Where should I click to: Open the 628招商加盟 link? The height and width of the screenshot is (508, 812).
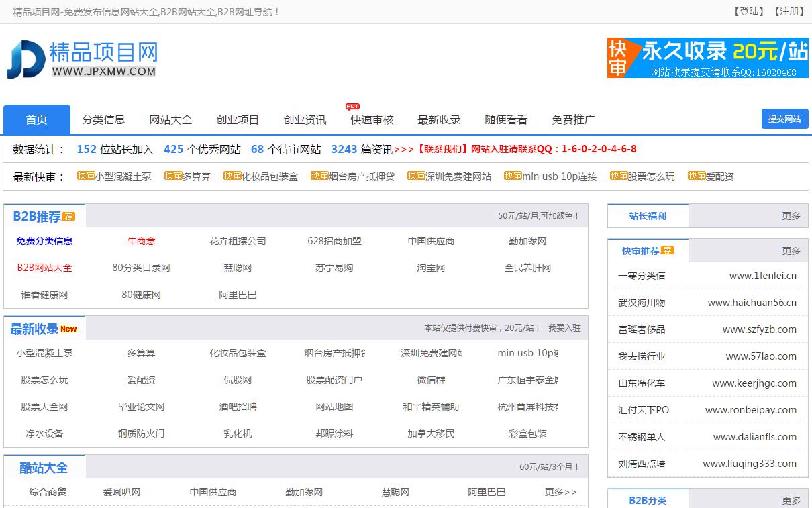[334, 241]
